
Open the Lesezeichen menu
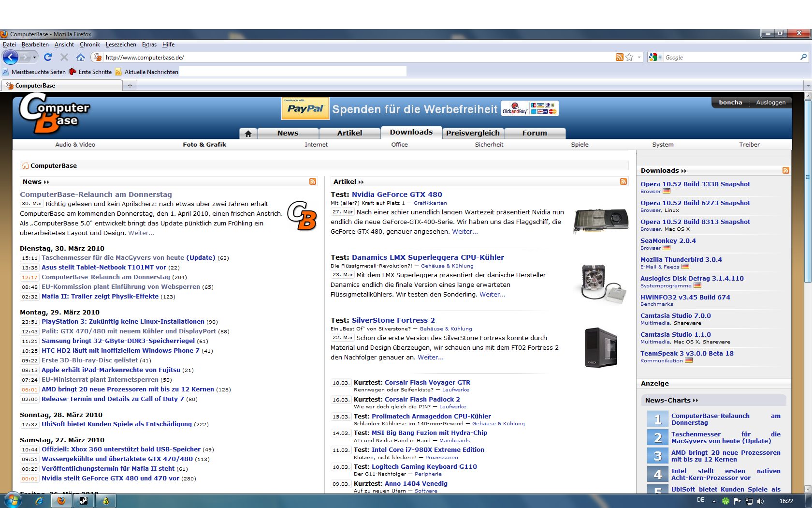tap(121, 45)
